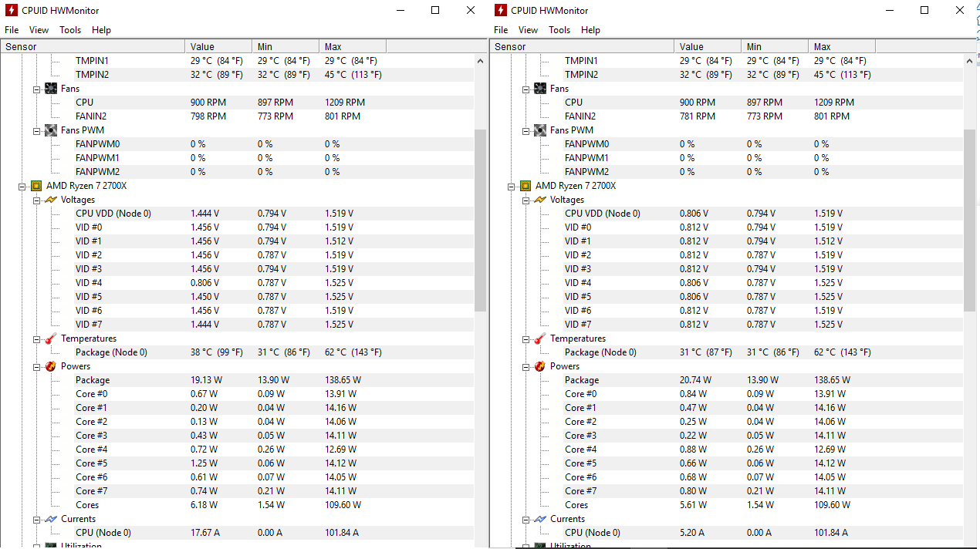Image resolution: width=980 pixels, height=549 pixels.
Task: Click 781 RPM FANIN2 value in right window
Action: tap(698, 116)
